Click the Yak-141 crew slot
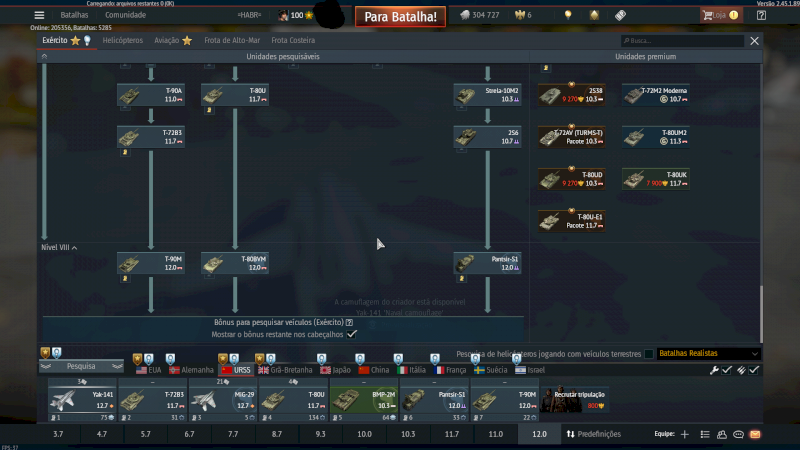Image resolution: width=800 pixels, height=450 pixels. point(81,400)
